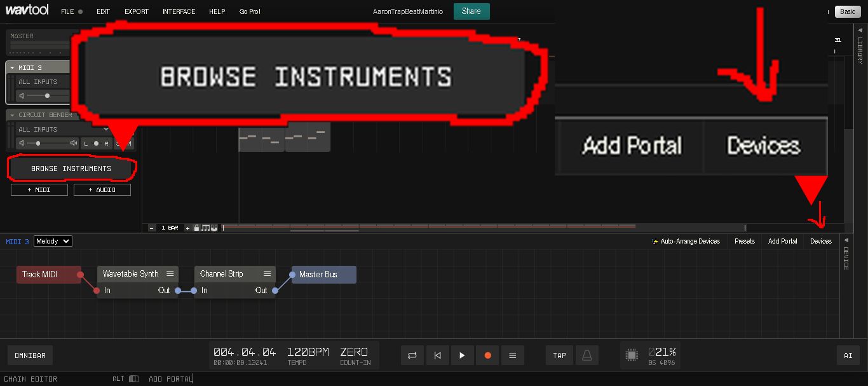The height and width of the screenshot is (386, 868).
Task: Click the CPU usage chip icon
Action: click(631, 355)
